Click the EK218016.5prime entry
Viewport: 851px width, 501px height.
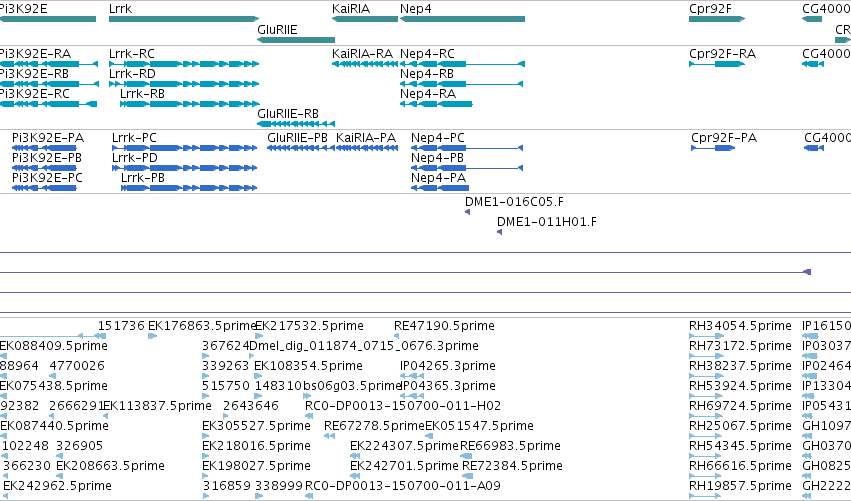pyautogui.click(x=256, y=446)
